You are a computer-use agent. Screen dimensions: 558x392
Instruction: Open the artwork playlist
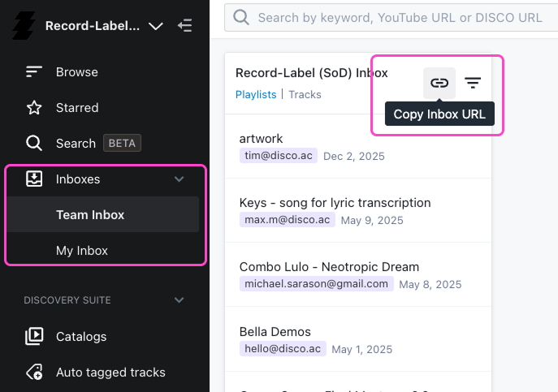tap(261, 138)
